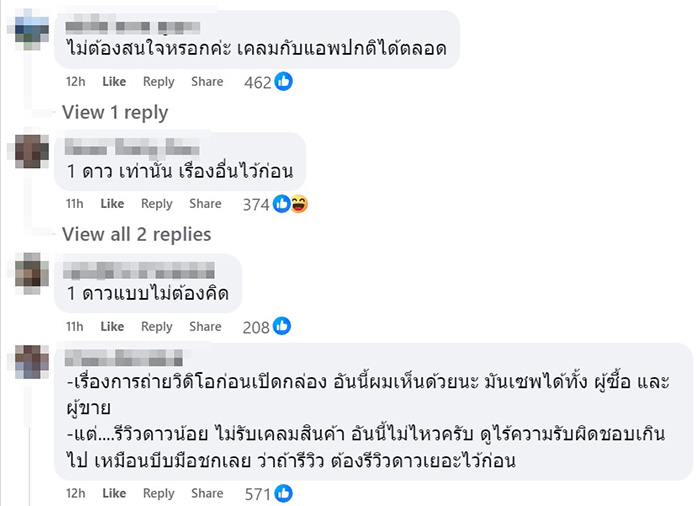Click the like reaction icon beside 571
This screenshot has width=700, height=506.
(284, 493)
